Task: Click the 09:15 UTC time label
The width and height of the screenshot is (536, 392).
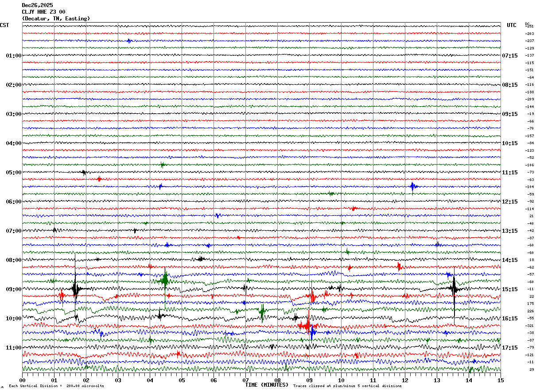Action: pos(510,114)
